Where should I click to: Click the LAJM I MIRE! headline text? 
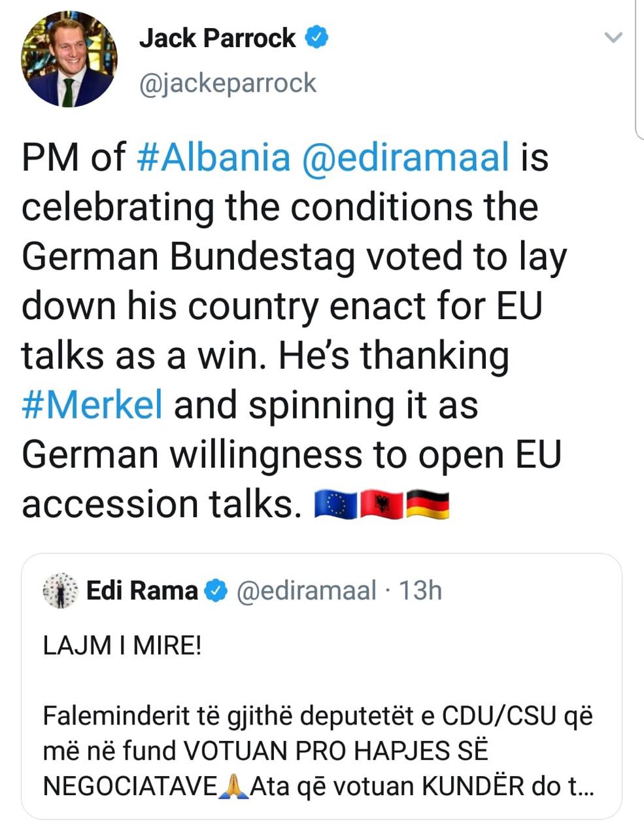[x=122, y=646]
